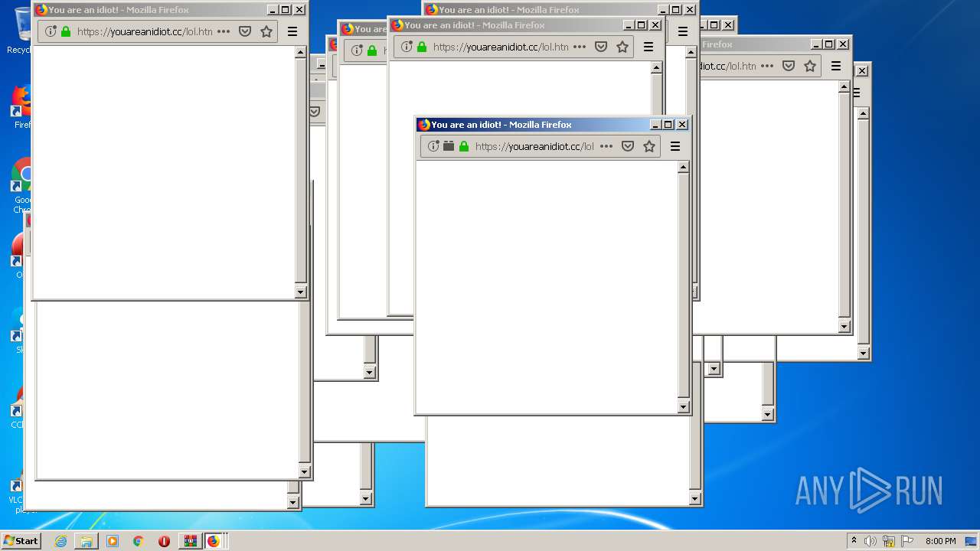Open hamburger menu in active blue-titled Firefox window
Screen dimensions: 980x551
coord(675,146)
